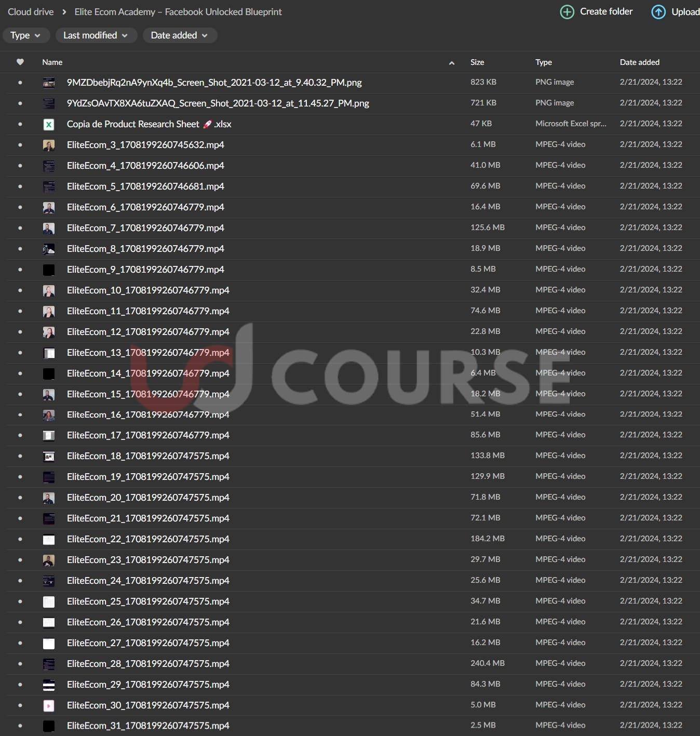Viewport: 700px width, 736px height.
Task: Click thumbnail of first Screen_Shot 9.40.32 PNG
Action: click(x=49, y=83)
